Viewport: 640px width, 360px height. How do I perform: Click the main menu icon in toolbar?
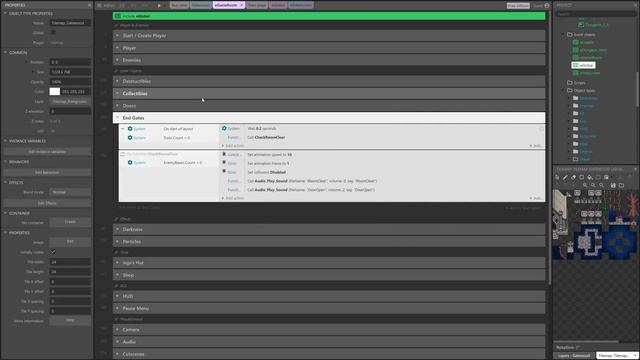[x=99, y=5]
